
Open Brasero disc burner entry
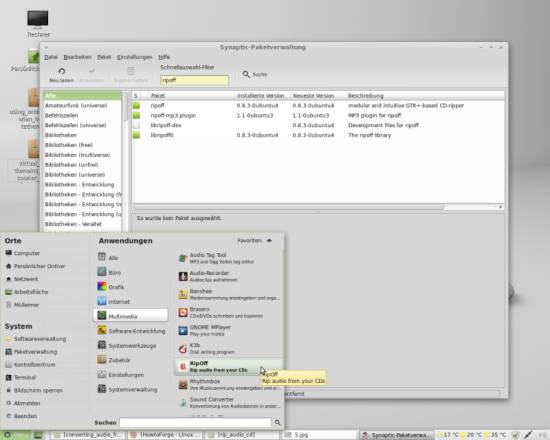point(228,312)
